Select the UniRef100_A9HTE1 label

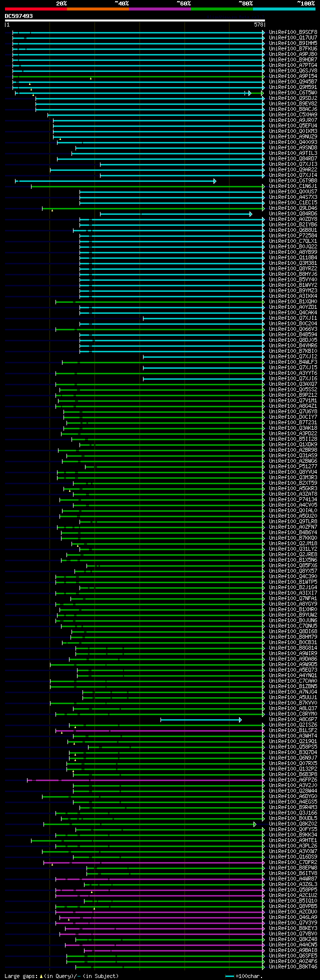[x=293, y=841]
